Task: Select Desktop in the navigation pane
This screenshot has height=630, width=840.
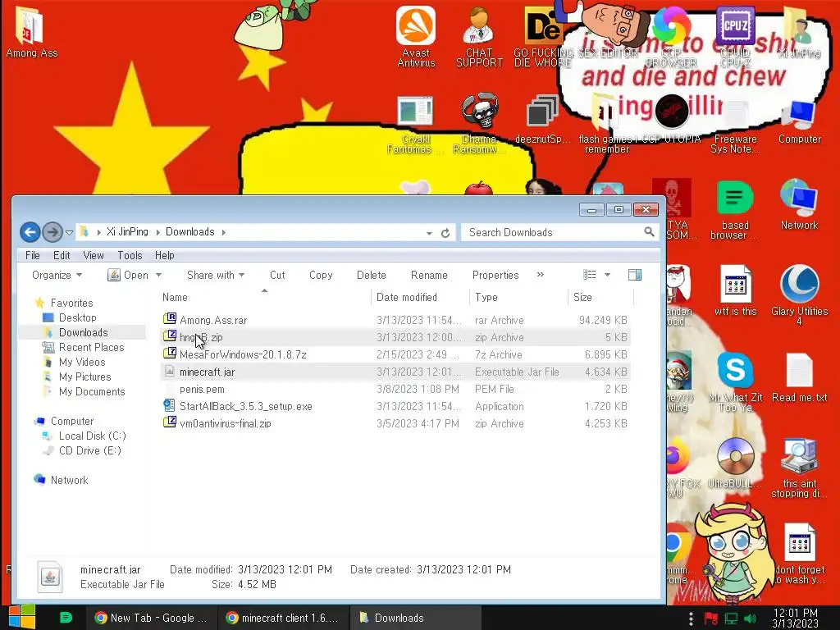Action: [78, 317]
